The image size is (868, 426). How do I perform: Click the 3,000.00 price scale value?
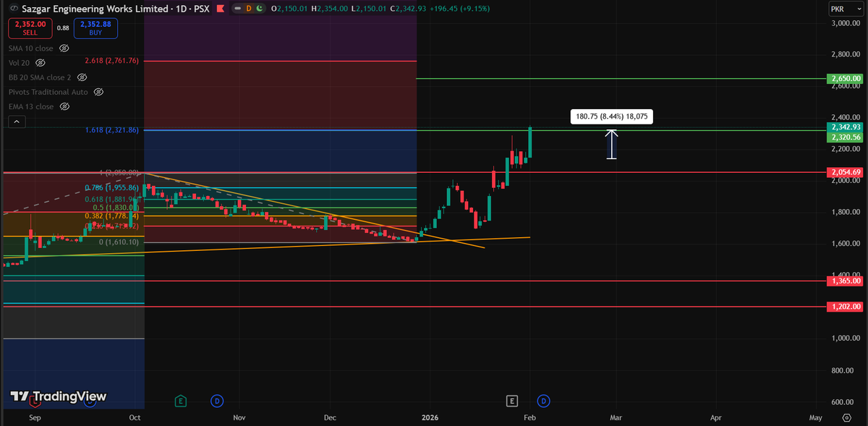pos(845,23)
